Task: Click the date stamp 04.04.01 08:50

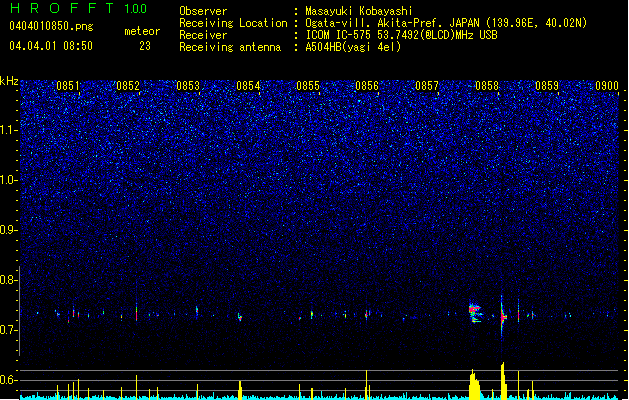Action: click(51, 46)
